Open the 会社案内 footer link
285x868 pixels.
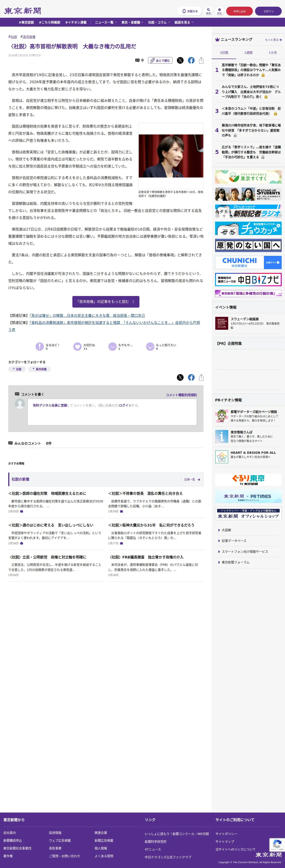tap(10, 833)
